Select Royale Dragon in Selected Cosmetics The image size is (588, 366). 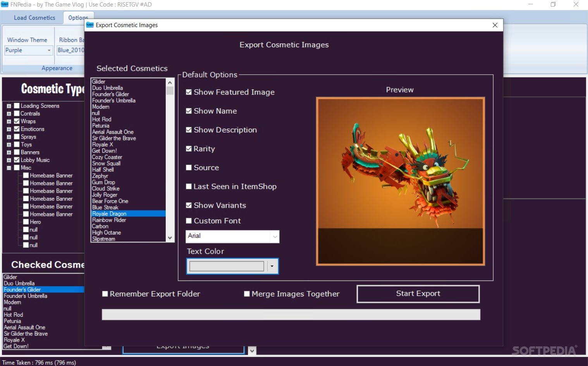click(x=128, y=214)
